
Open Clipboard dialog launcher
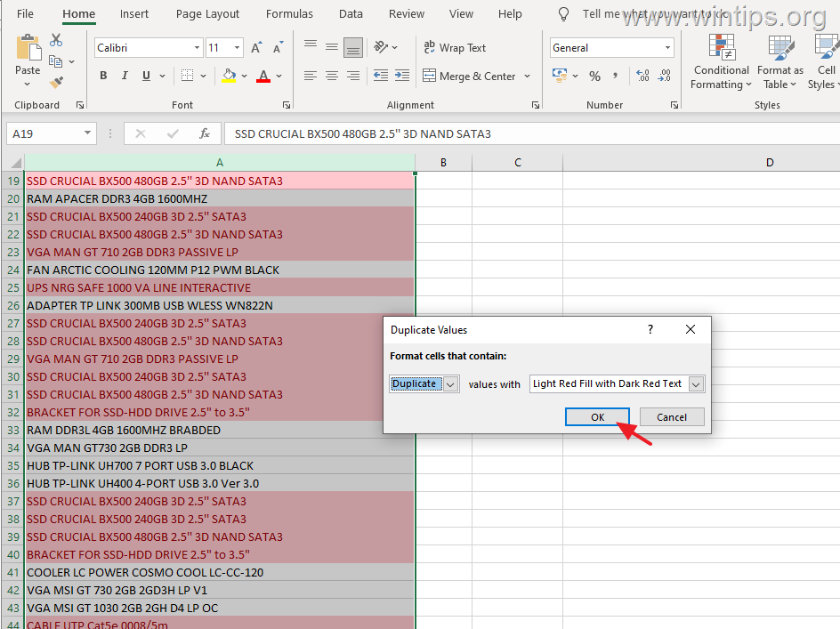pyautogui.click(x=80, y=105)
